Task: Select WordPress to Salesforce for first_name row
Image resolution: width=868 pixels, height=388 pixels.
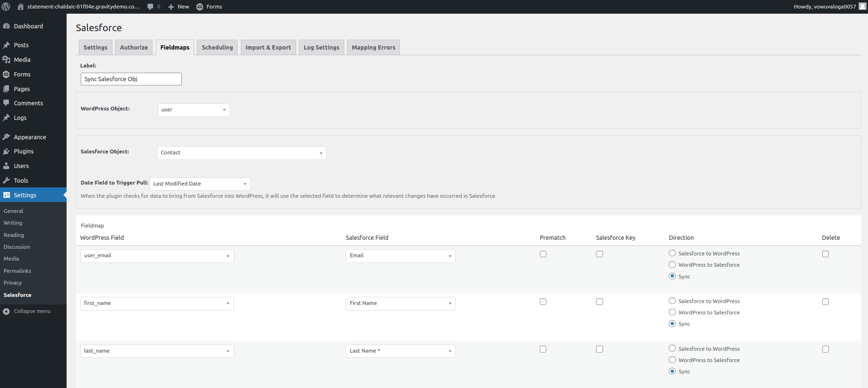Action: tap(672, 312)
